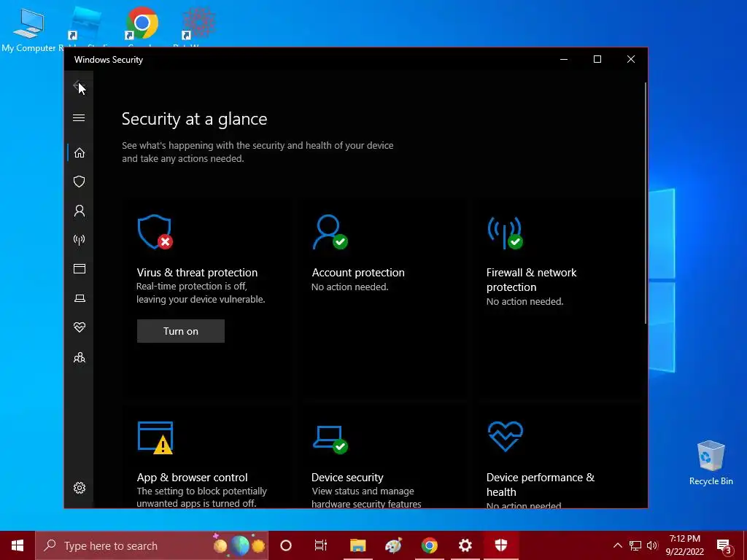Image resolution: width=747 pixels, height=560 pixels.
Task: Click the network icon in system tray
Action: point(635,545)
